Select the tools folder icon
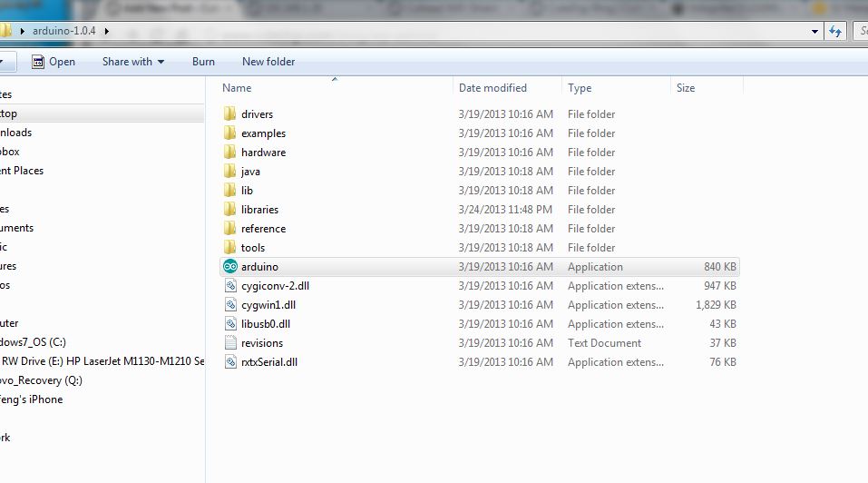This screenshot has width=868, height=483. point(229,248)
